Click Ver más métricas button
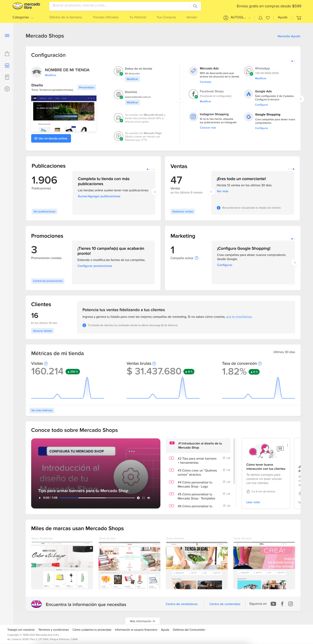 (x=42, y=410)
